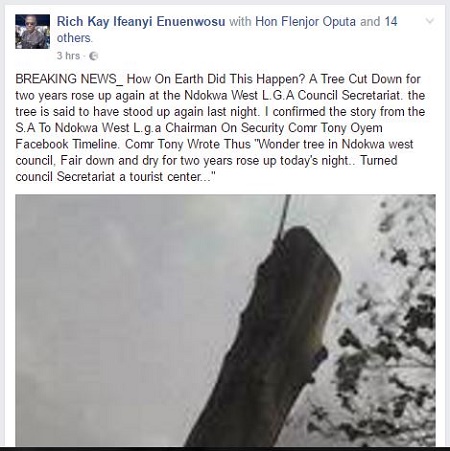Click the 'BREAKING NEWS_' text in post

(67, 79)
